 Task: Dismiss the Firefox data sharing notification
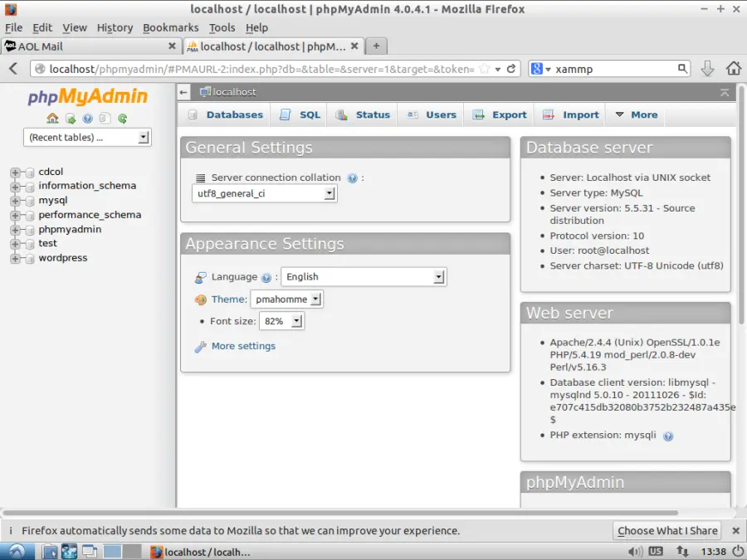point(735,530)
